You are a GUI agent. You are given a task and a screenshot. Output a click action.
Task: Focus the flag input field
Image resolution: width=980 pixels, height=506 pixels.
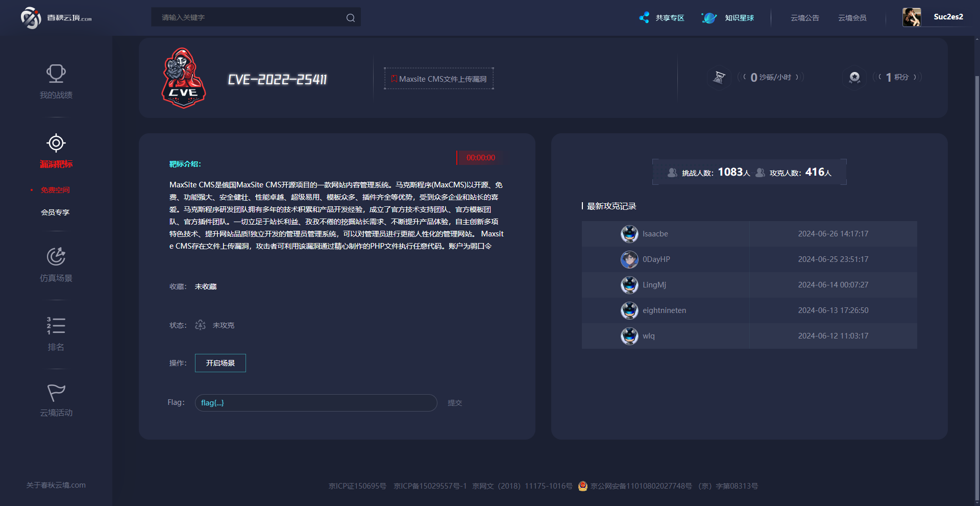(x=316, y=403)
